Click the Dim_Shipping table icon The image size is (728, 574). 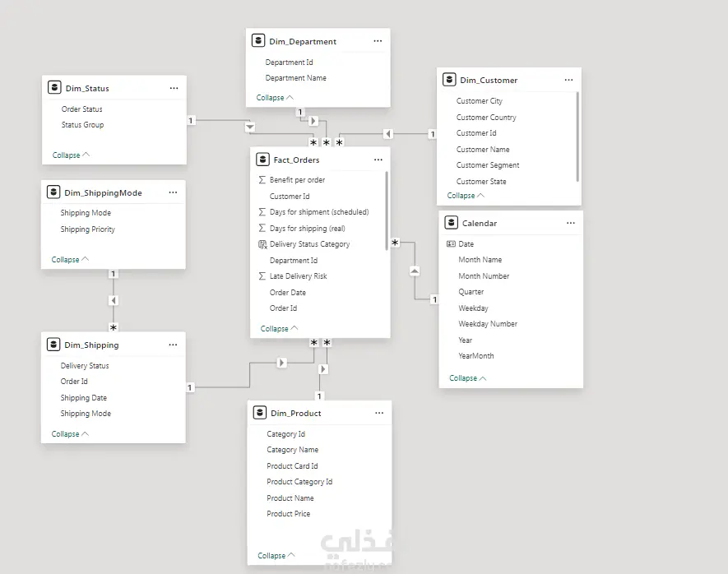point(53,345)
